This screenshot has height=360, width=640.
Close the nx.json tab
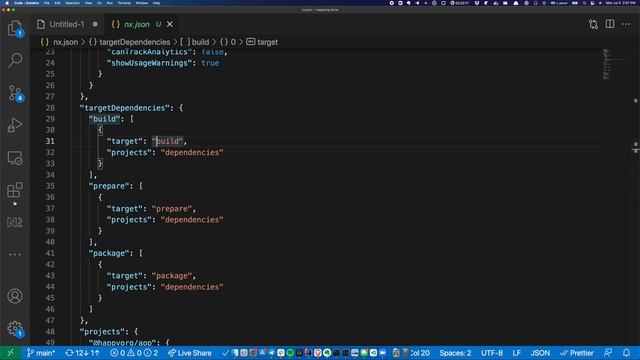pos(170,24)
